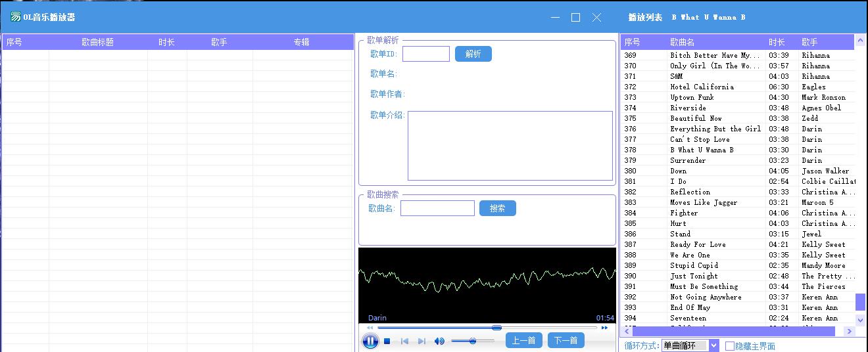The image size is (868, 352).
Task: Focus the 歌曲名 search input field
Action: click(x=437, y=208)
